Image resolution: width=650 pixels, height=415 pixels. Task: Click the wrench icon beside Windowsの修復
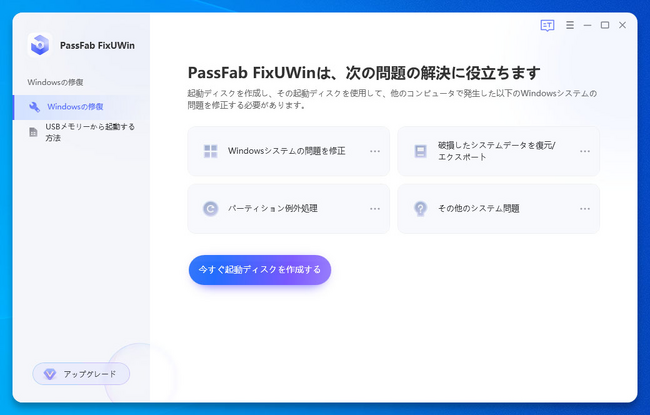tap(35, 106)
